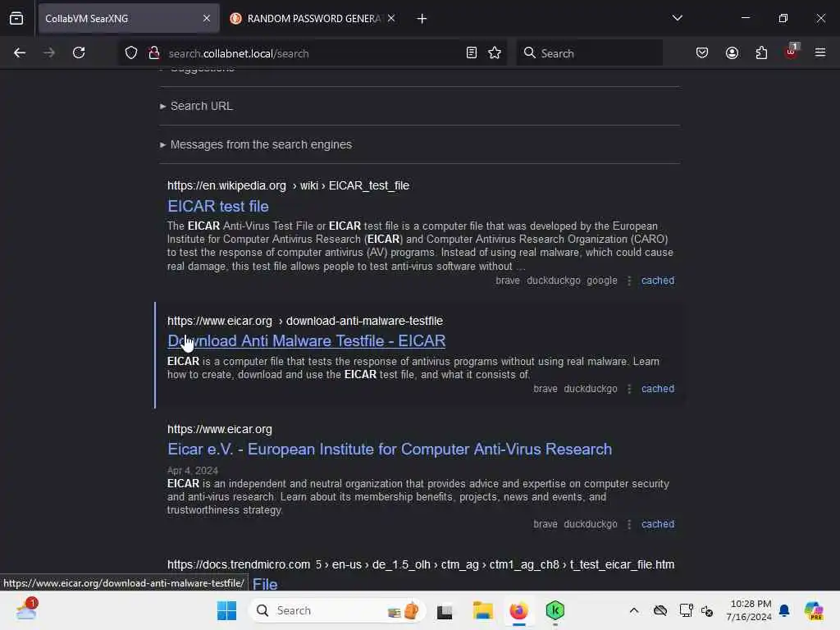Click the taskbar Search box
Image resolution: width=840 pixels, height=630 pixels.
[x=337, y=610]
